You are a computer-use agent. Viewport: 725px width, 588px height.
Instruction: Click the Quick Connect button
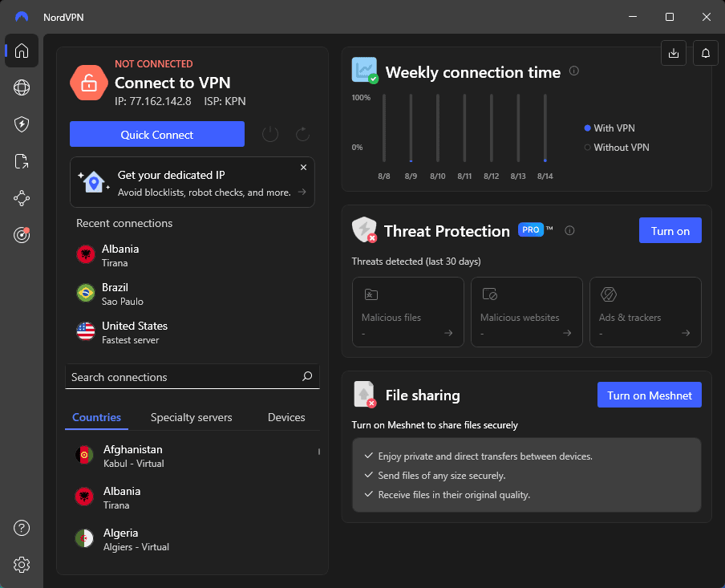coord(157,134)
